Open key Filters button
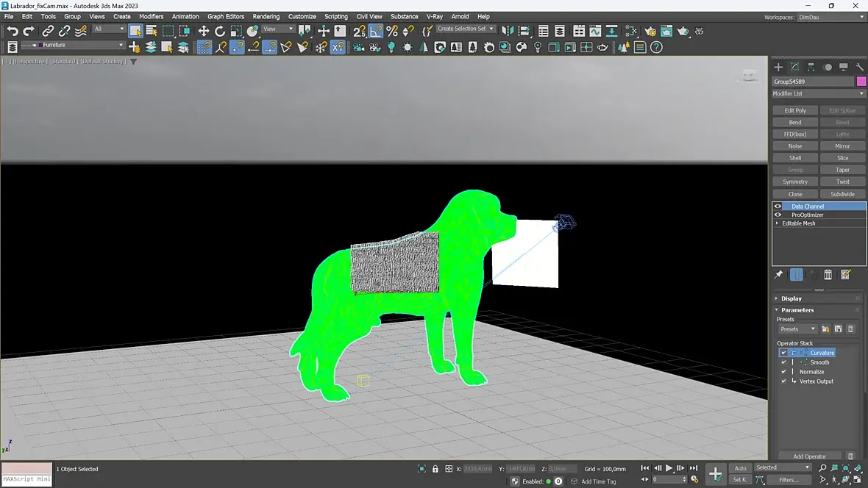 point(788,480)
